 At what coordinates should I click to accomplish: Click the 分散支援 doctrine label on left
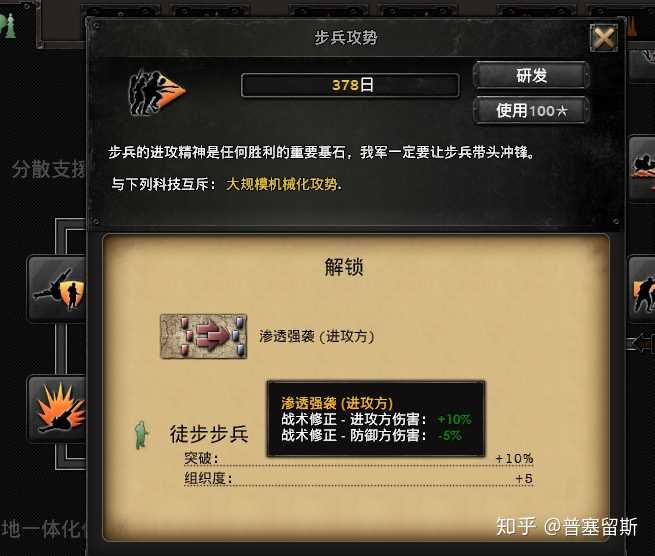click(48, 169)
